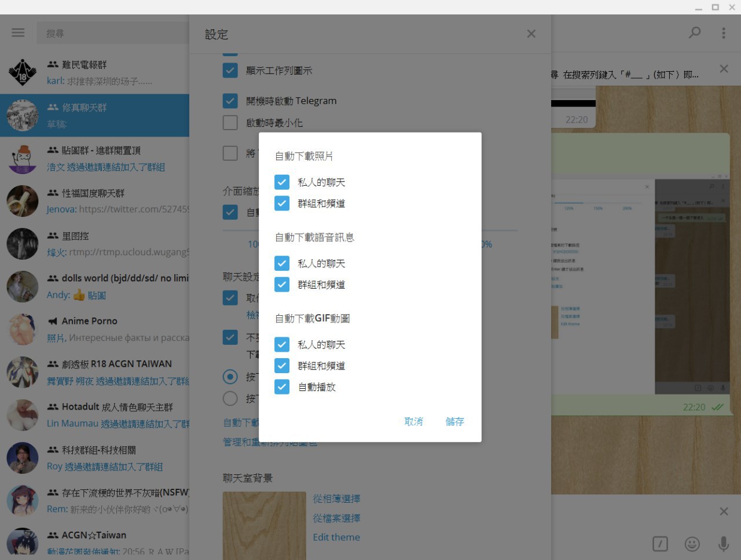Click the Edit theme link
Screen dimensions: 741x560
point(336,537)
